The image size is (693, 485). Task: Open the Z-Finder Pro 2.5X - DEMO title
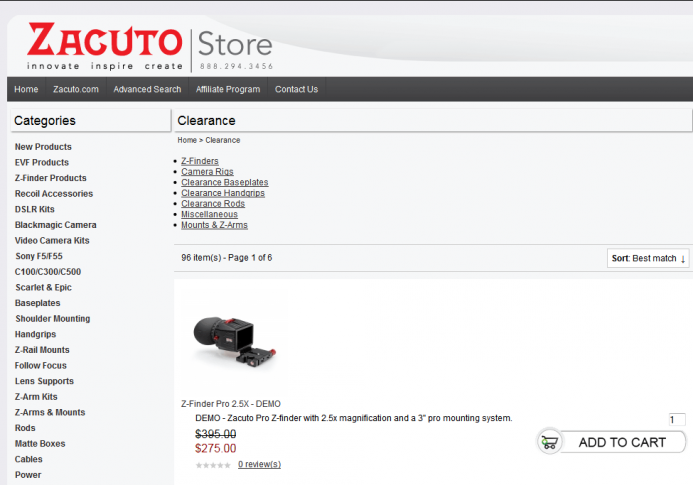(x=231, y=404)
